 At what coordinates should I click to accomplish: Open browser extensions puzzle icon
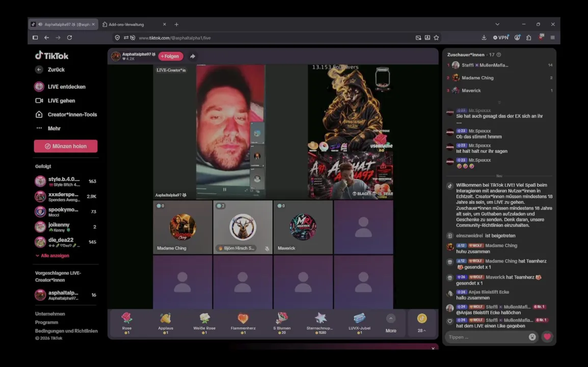coord(529,38)
